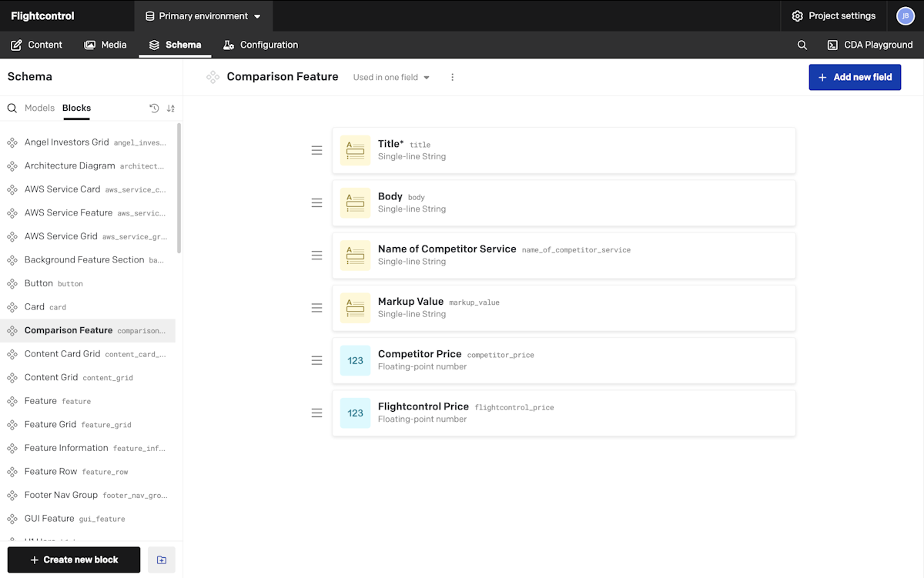This screenshot has height=578, width=924.
Task: Select Footer Nav Group block
Action: tap(88, 495)
